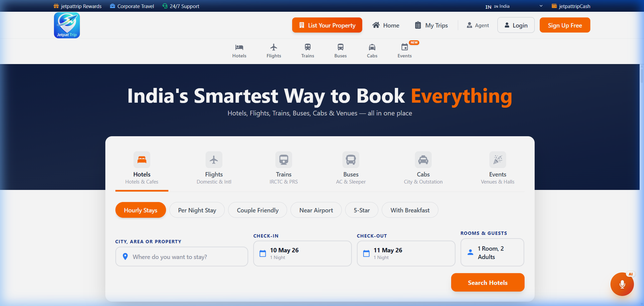
Task: Click the Agent person icon
Action: click(469, 25)
